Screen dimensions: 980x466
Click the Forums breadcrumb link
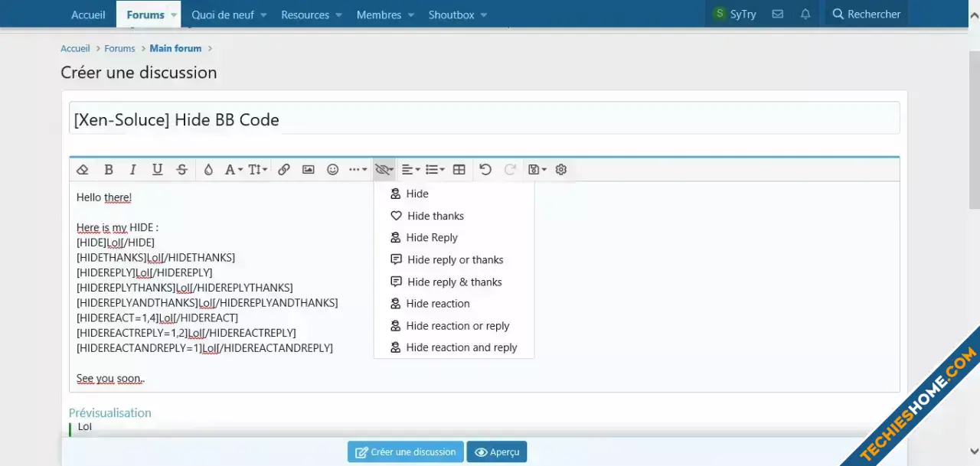[119, 48]
